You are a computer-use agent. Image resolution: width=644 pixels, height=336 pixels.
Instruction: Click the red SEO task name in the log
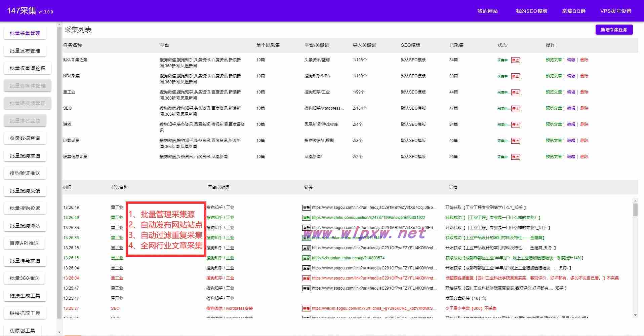(115, 308)
